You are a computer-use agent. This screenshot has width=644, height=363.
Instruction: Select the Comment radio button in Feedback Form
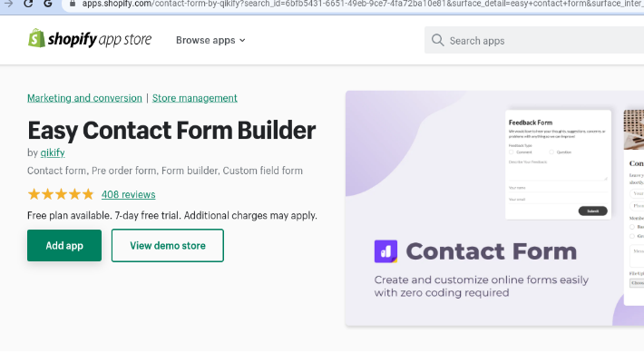pos(512,152)
